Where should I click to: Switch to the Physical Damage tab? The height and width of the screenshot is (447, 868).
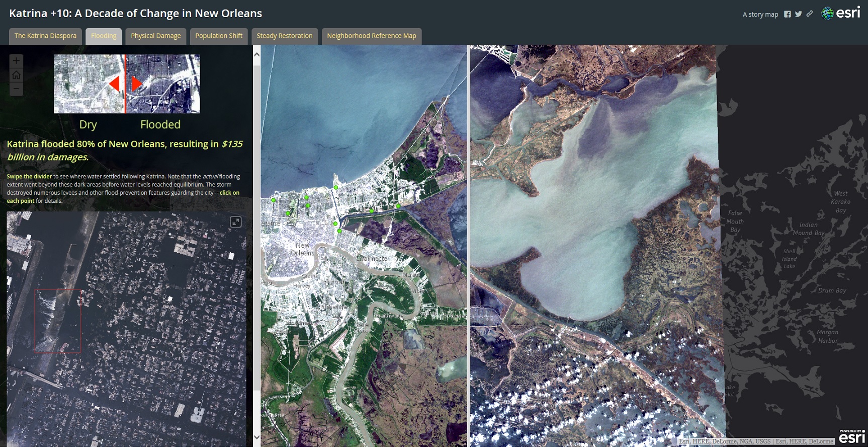156,36
